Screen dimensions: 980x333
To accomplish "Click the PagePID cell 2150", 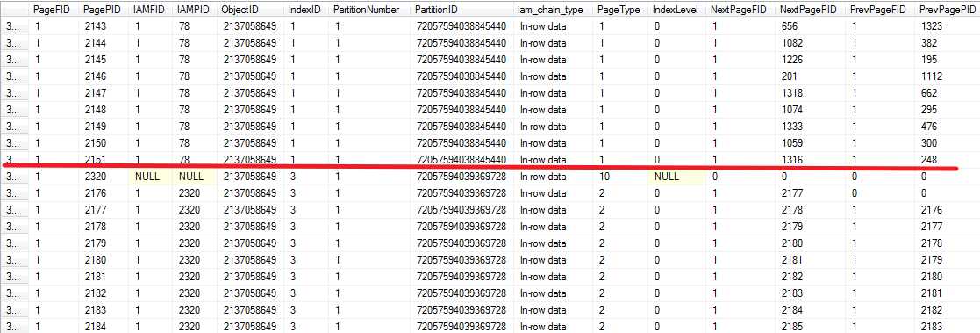I will click(x=104, y=142).
